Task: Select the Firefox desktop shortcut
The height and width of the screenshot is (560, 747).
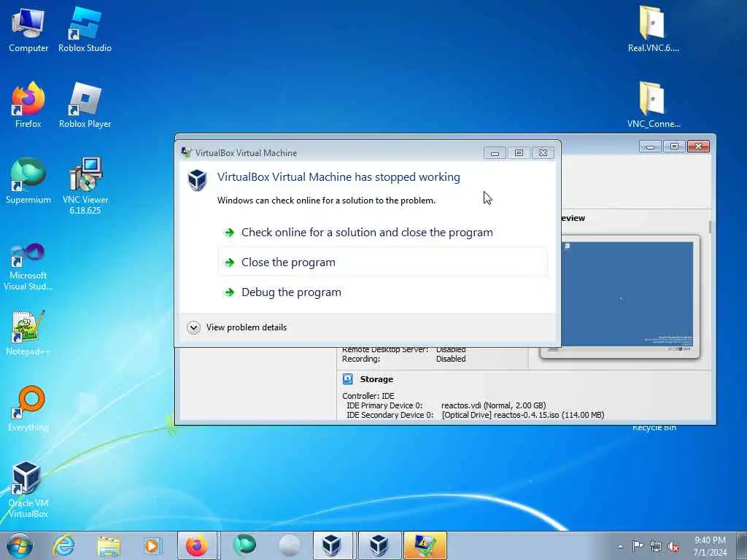Action: (28, 105)
